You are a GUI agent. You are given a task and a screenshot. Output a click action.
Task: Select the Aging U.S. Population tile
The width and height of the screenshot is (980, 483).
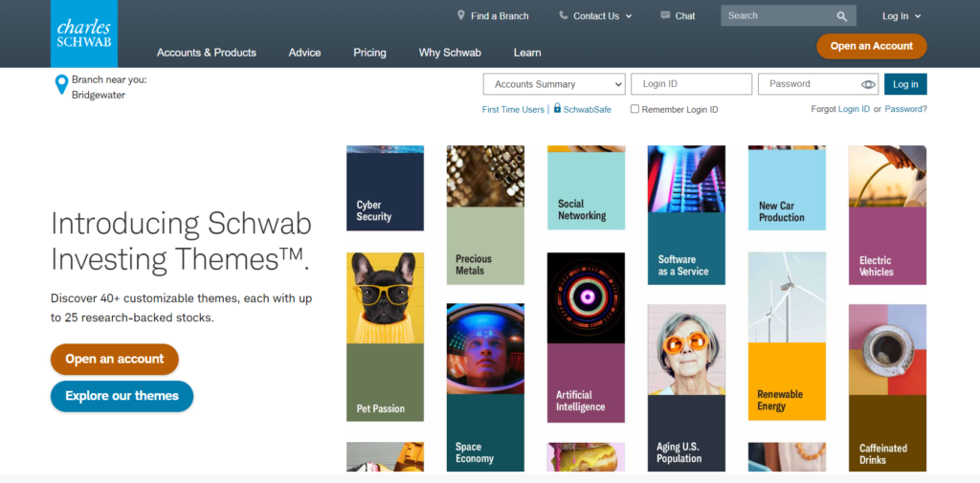(x=686, y=388)
